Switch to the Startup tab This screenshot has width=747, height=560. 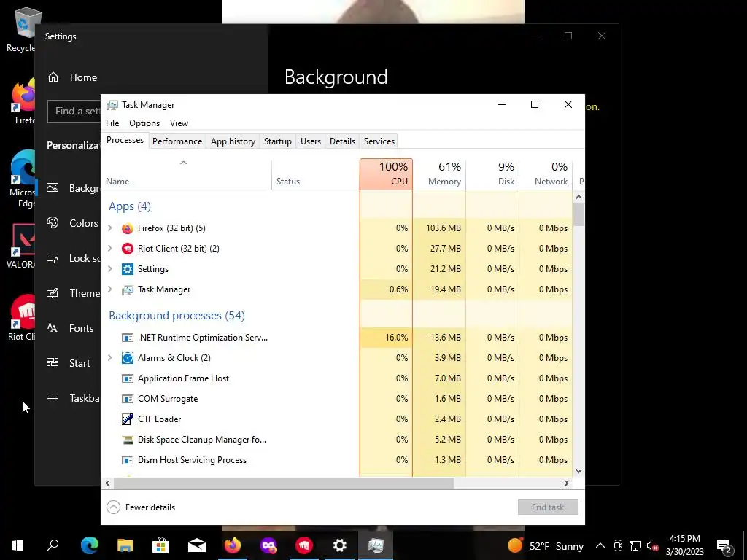coord(278,141)
